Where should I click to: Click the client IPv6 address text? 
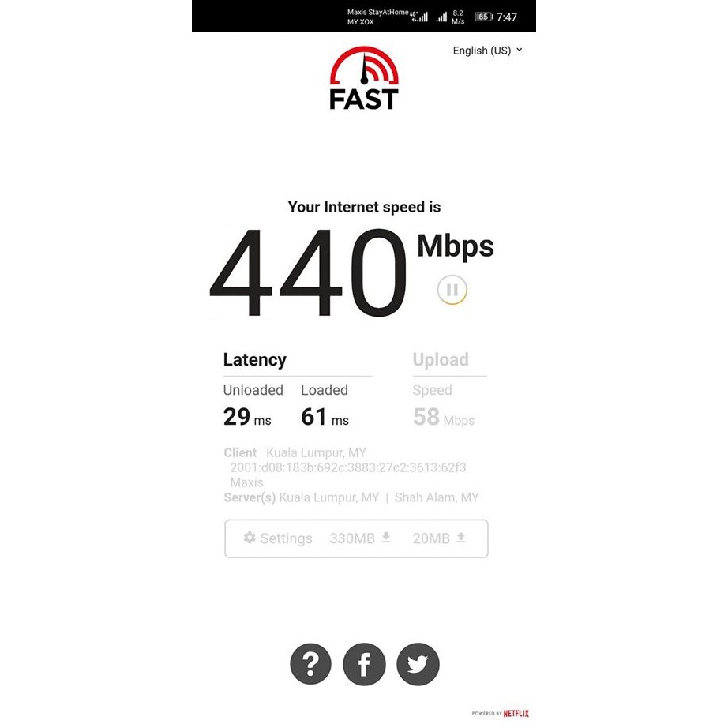(347, 467)
